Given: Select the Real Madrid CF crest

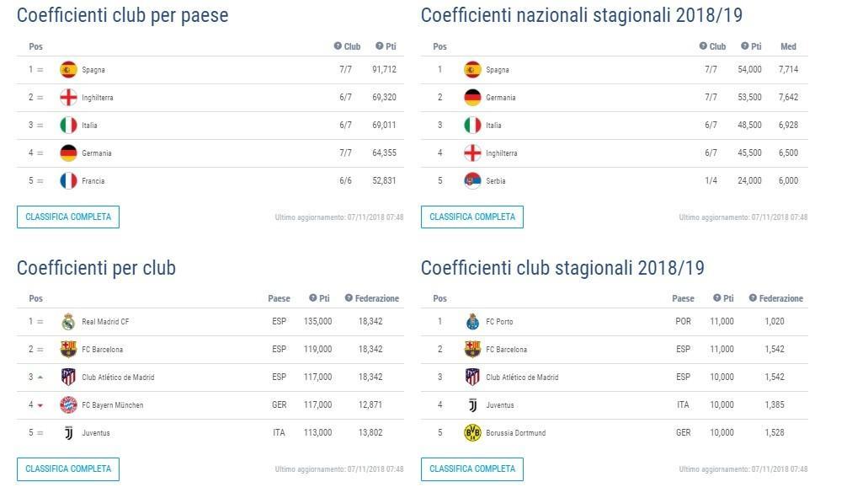Looking at the screenshot, I should [x=69, y=321].
